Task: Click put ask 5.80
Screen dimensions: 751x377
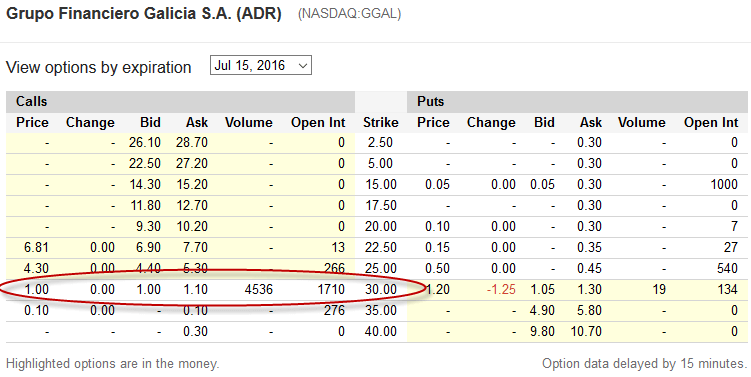Action: coord(589,311)
